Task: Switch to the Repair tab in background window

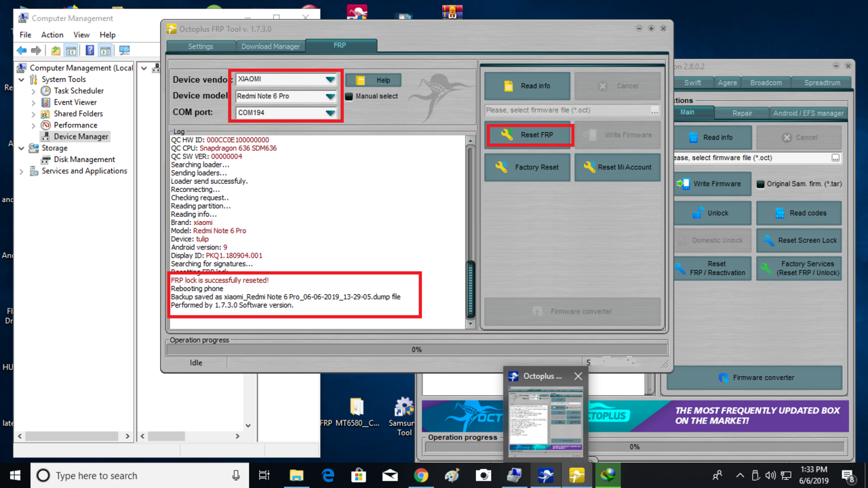Action: [742, 113]
